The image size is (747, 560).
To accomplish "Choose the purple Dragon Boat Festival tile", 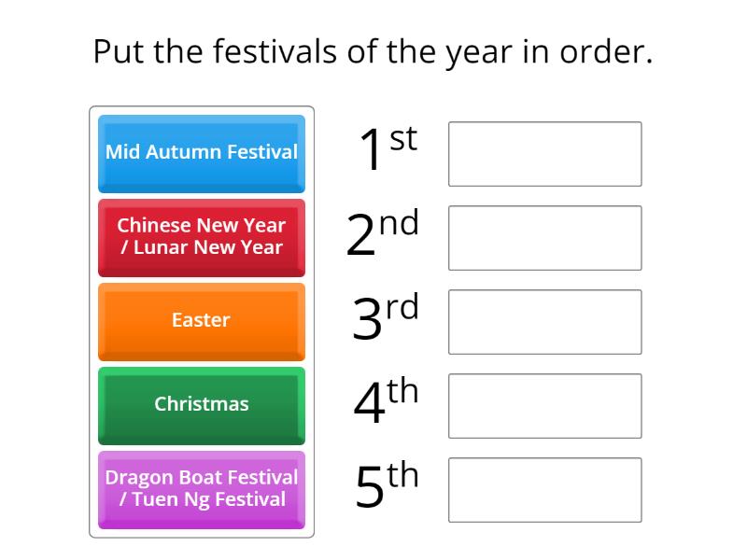I will (x=202, y=488).
